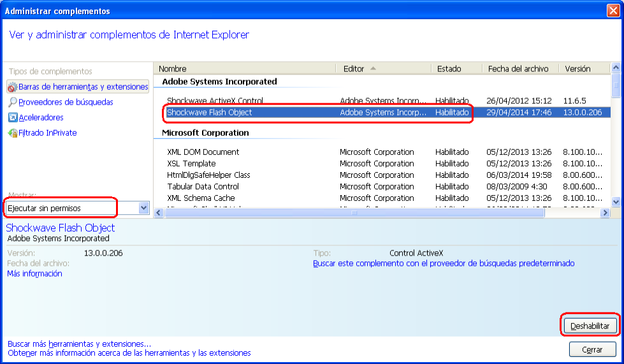Click the vertical scrollbar thumb

pyautogui.click(x=616, y=85)
